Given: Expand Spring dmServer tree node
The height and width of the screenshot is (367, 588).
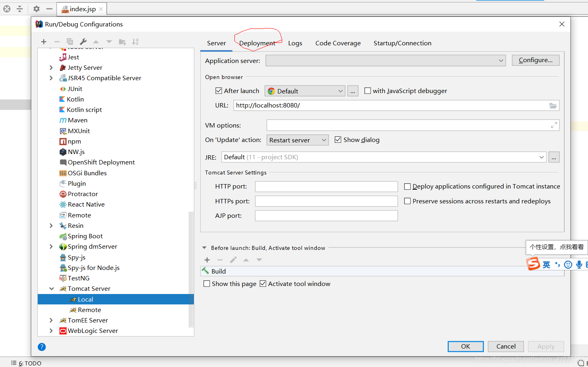Looking at the screenshot, I should (51, 246).
